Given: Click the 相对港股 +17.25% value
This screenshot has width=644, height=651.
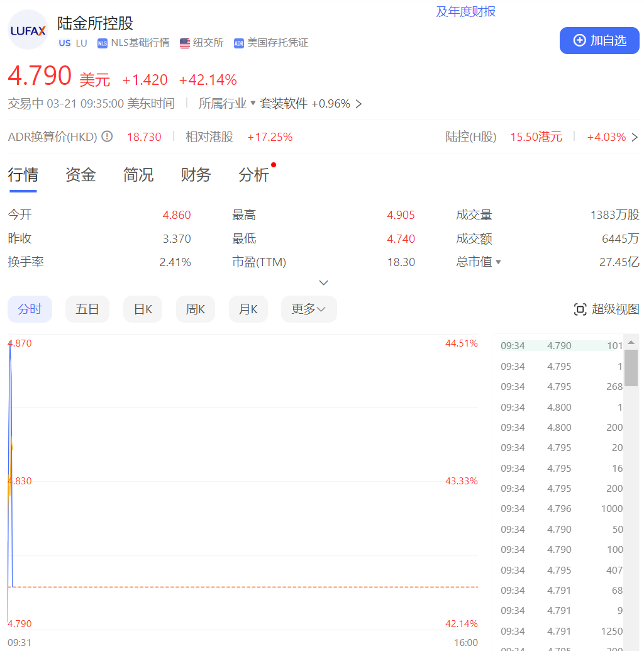Looking at the screenshot, I should coord(270,137).
